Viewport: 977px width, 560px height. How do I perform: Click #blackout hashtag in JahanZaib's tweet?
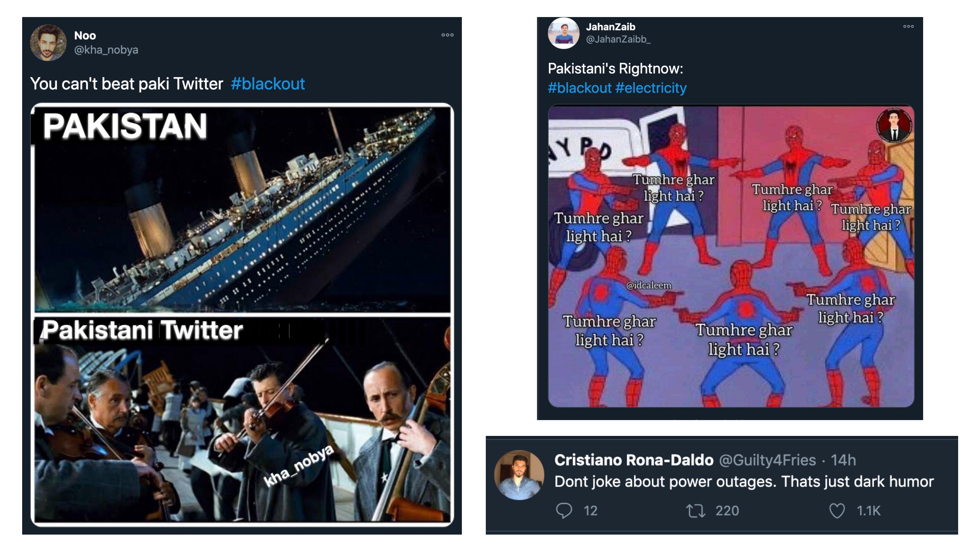point(579,88)
